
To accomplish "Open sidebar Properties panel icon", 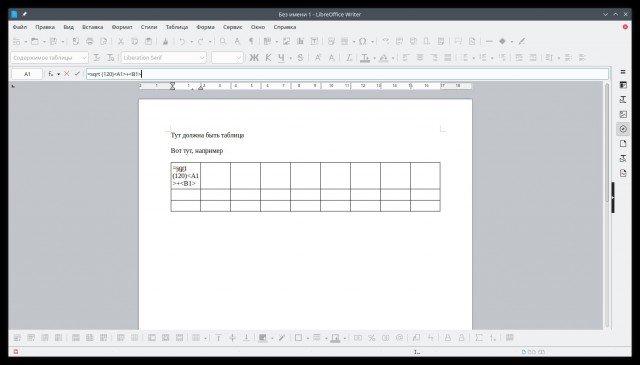I will 623,85.
